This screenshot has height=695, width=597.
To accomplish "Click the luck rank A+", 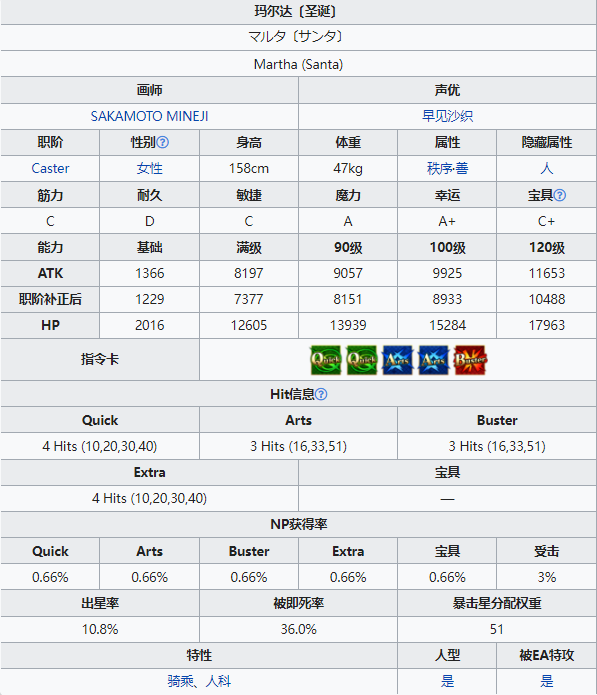I will pyautogui.click(x=447, y=221).
